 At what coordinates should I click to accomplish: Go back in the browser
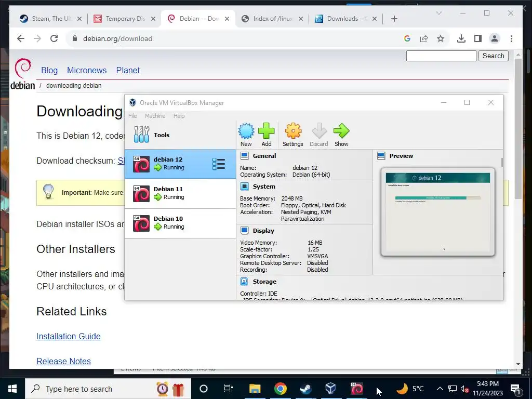(21, 38)
